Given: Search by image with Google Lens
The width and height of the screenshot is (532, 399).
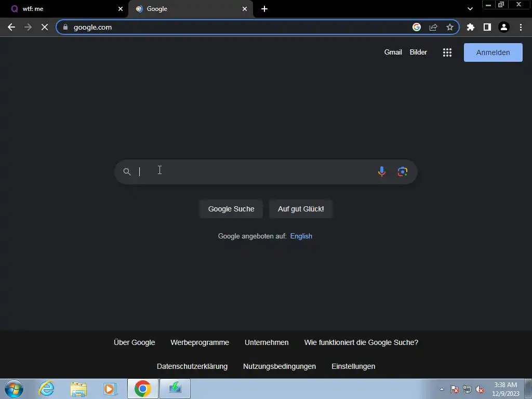Looking at the screenshot, I should [x=403, y=171].
